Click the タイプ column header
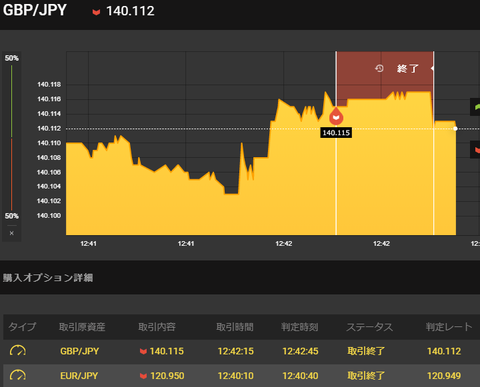 (22, 327)
